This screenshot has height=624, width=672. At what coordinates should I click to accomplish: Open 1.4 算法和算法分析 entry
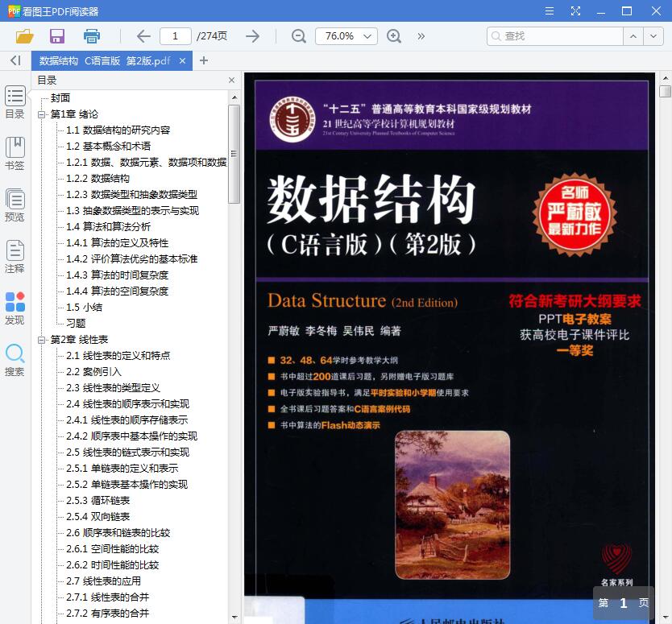pos(109,227)
